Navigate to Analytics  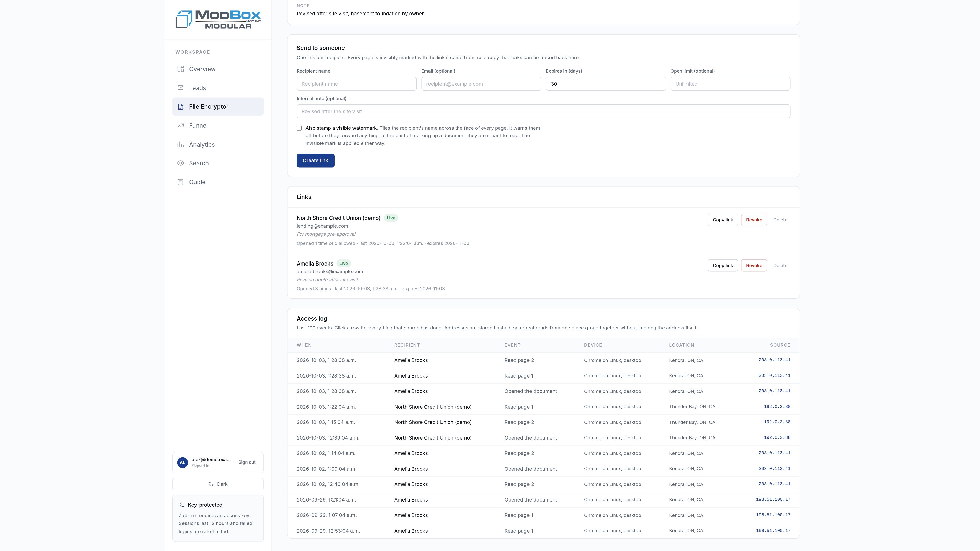[x=218, y=144]
